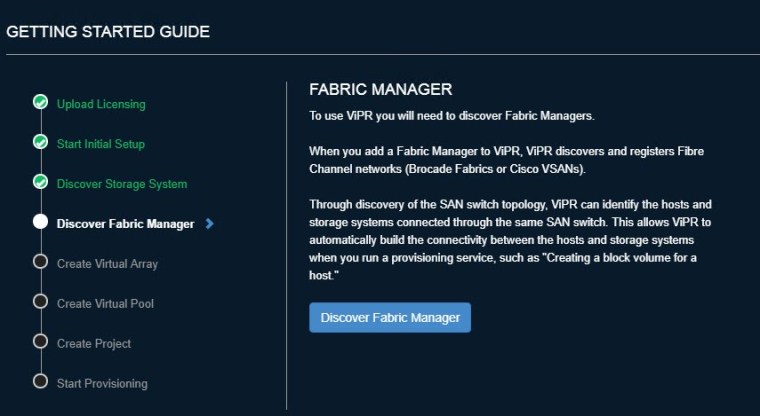Open the Create Virtual Pool step
The height and width of the screenshot is (416, 760).
(105, 304)
